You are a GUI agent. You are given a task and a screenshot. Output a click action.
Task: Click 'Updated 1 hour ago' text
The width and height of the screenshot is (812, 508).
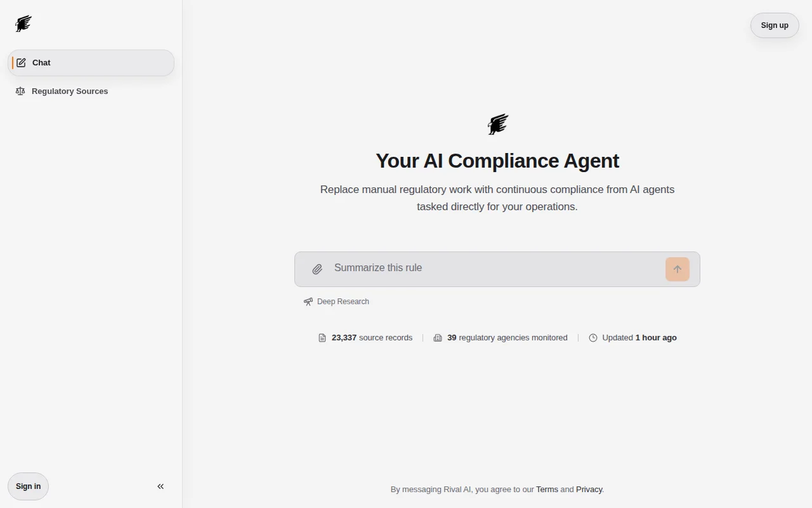(x=639, y=338)
